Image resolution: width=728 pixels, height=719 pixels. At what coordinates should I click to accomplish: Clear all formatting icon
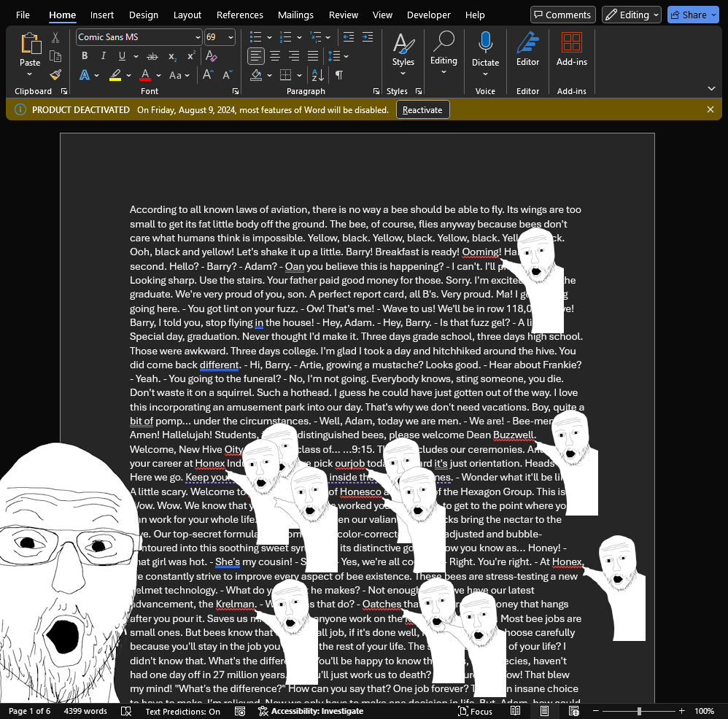click(212, 56)
